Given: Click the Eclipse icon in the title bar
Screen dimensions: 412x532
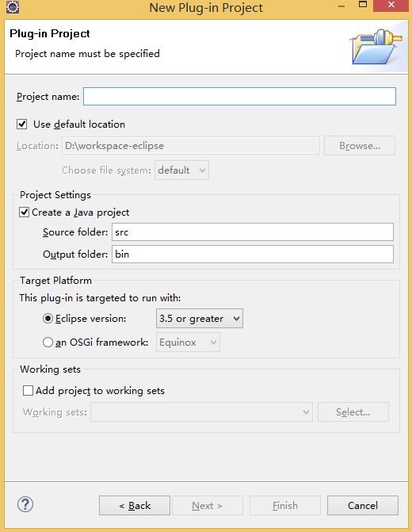Looking at the screenshot, I should 13,7.
